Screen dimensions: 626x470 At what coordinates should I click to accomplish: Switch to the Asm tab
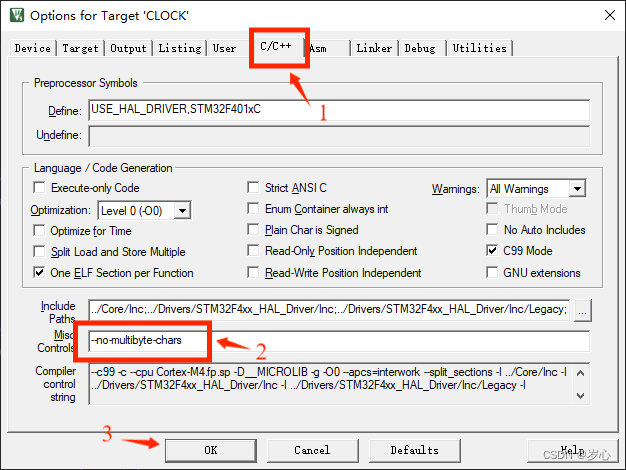click(x=327, y=48)
